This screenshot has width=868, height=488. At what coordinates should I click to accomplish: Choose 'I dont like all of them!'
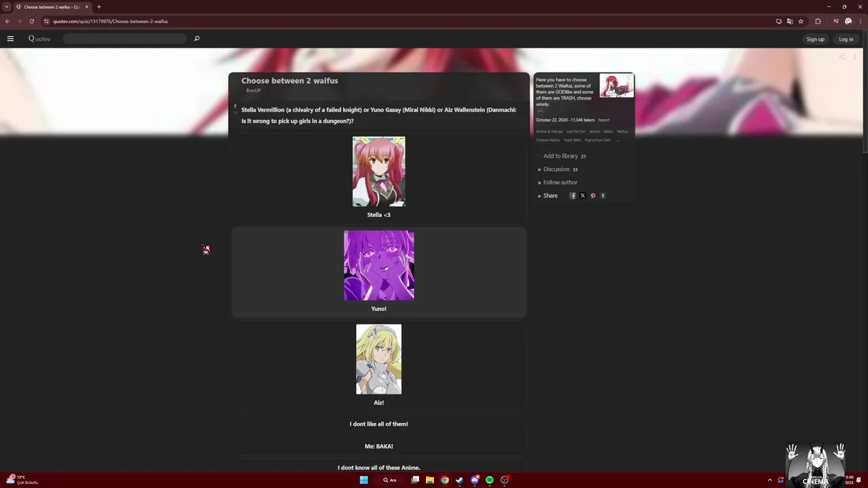point(378,424)
